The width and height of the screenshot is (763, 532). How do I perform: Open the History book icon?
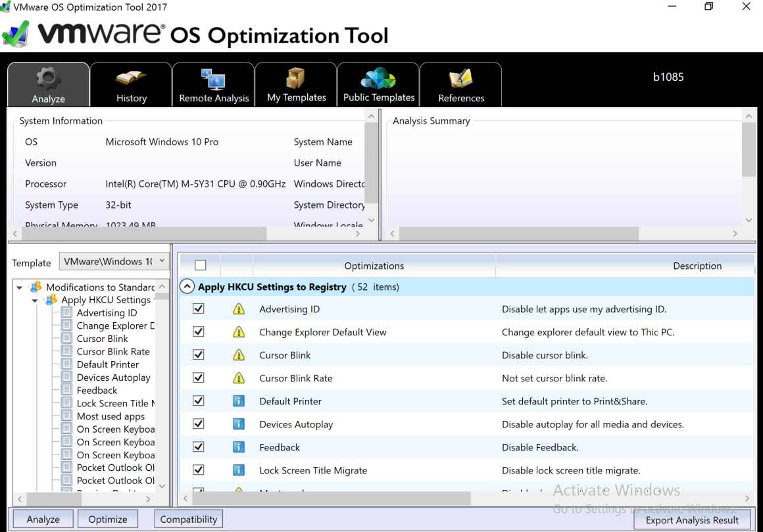[131, 79]
